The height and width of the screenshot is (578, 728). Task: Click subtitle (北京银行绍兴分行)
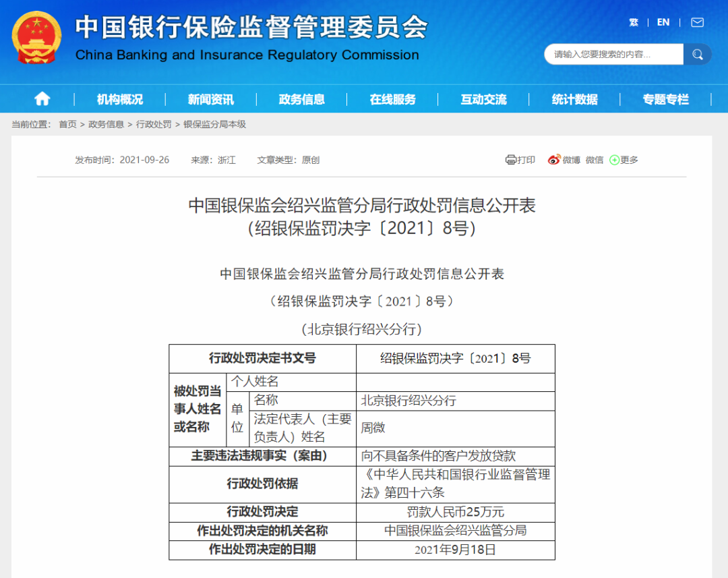coord(362,329)
